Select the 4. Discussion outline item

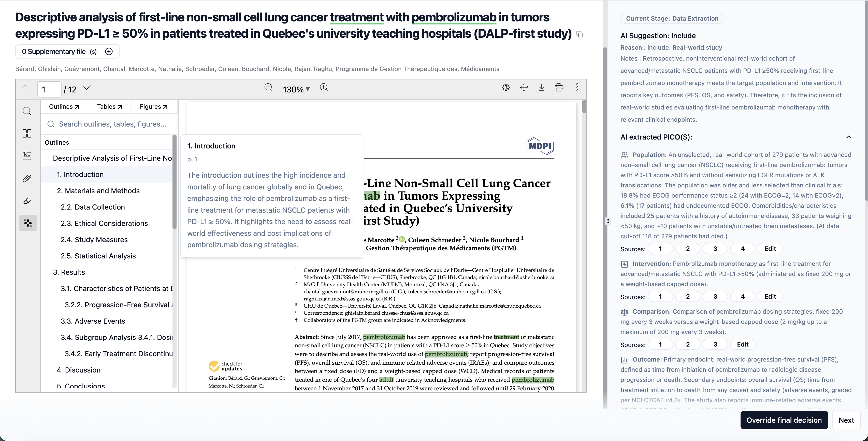79,370
